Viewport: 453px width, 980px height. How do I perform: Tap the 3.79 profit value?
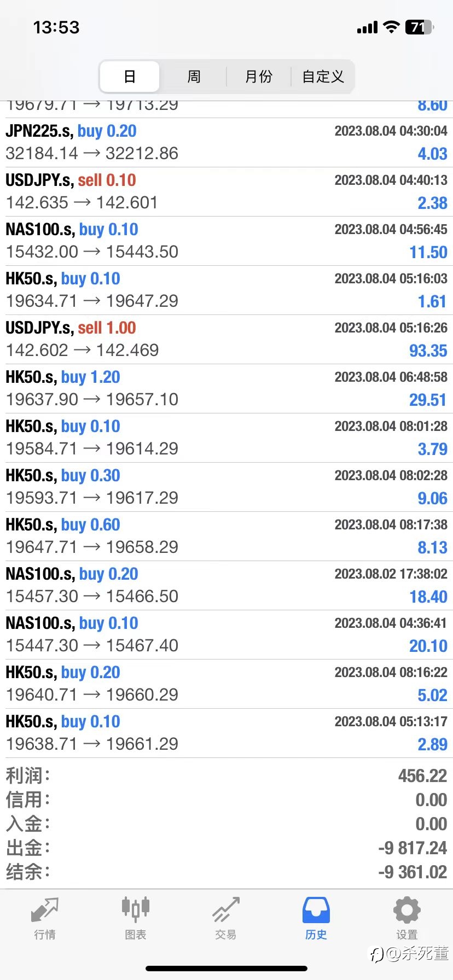[x=433, y=449]
